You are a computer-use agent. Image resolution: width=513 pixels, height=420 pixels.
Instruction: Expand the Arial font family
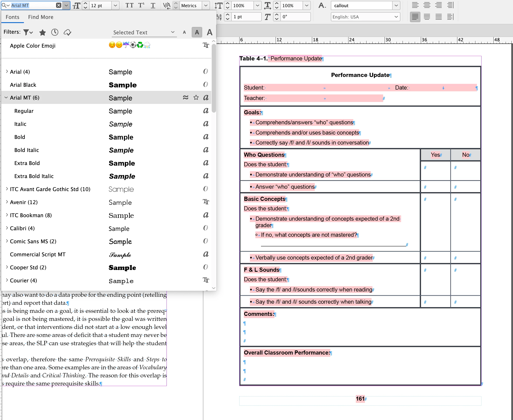7,72
